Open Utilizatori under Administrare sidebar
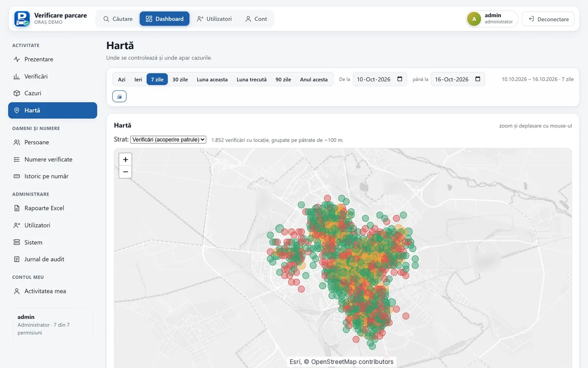Image resolution: width=588 pixels, height=368 pixels. [x=52, y=225]
